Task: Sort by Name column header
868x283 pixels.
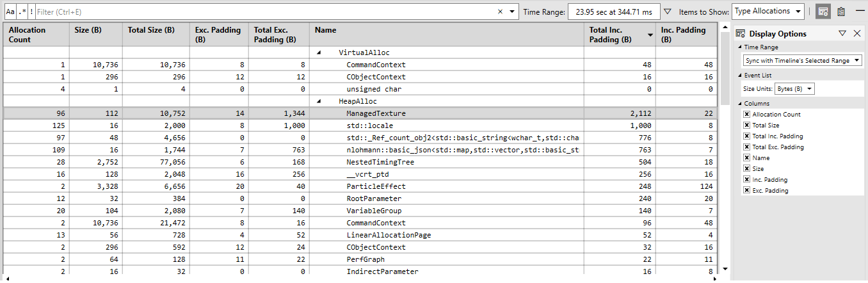Action: click(x=447, y=35)
